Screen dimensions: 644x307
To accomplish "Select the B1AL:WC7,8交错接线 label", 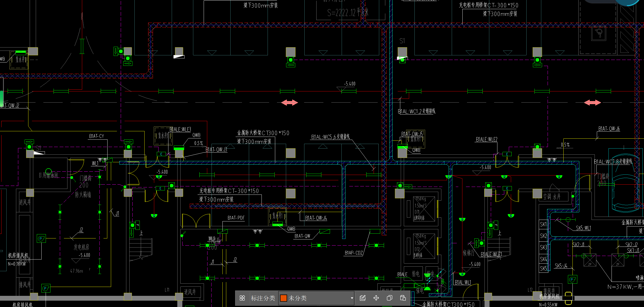I will pos(613,161).
